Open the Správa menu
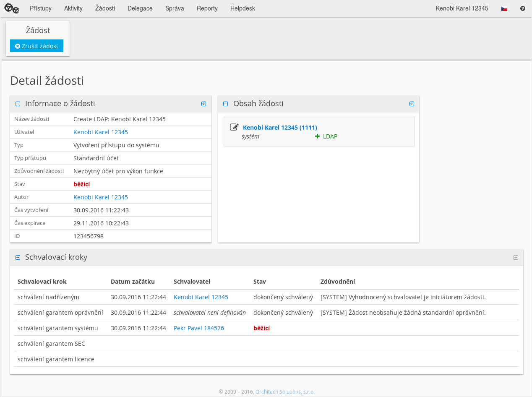Viewport: 532px width, 397px height. [x=175, y=8]
